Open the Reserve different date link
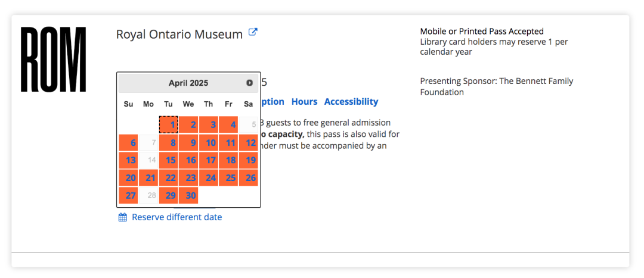Screen dimensions: 644x278 (x=177, y=217)
